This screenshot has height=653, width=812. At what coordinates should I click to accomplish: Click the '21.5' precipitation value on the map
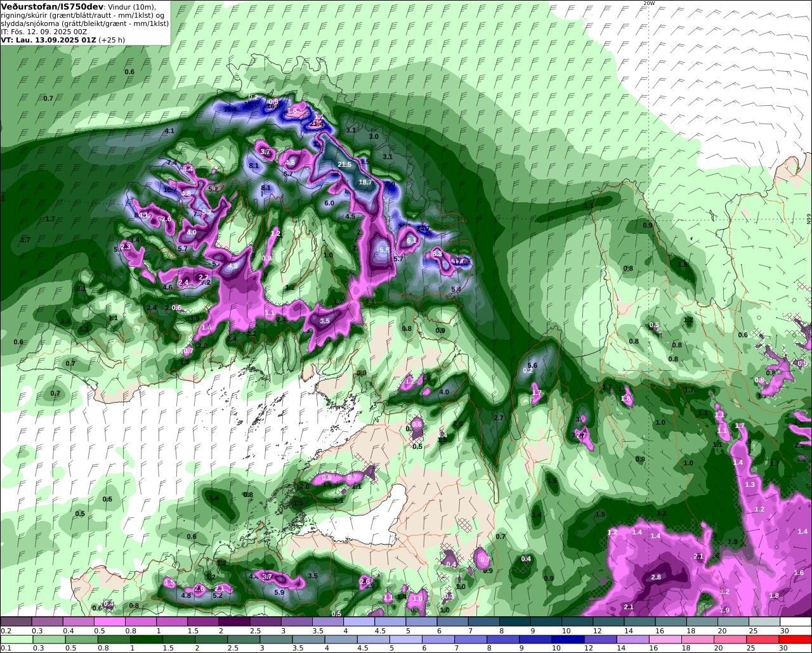click(x=344, y=164)
